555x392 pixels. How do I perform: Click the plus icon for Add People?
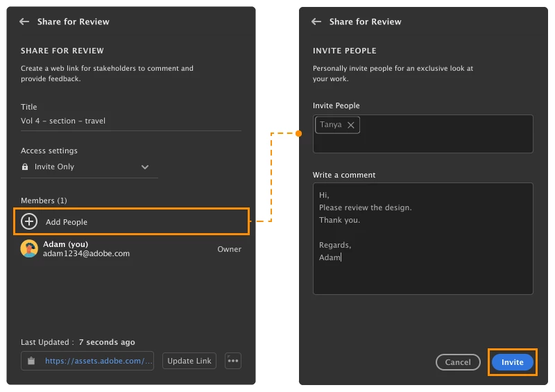click(x=29, y=221)
